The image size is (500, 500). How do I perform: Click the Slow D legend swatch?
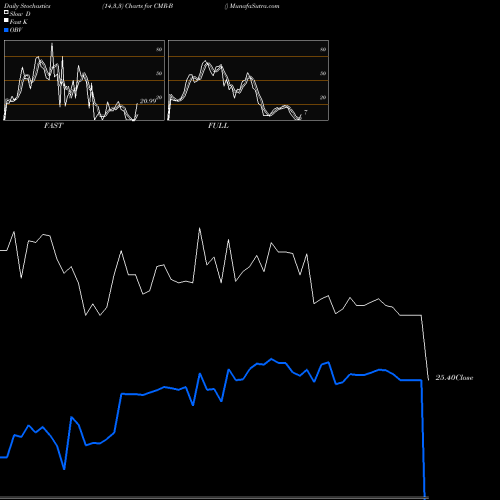click(6, 12)
